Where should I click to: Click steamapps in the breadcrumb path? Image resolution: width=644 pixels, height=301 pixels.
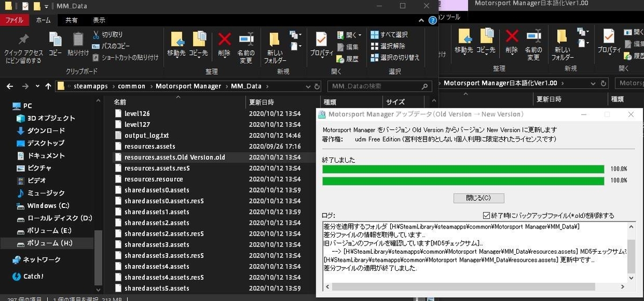click(x=90, y=86)
